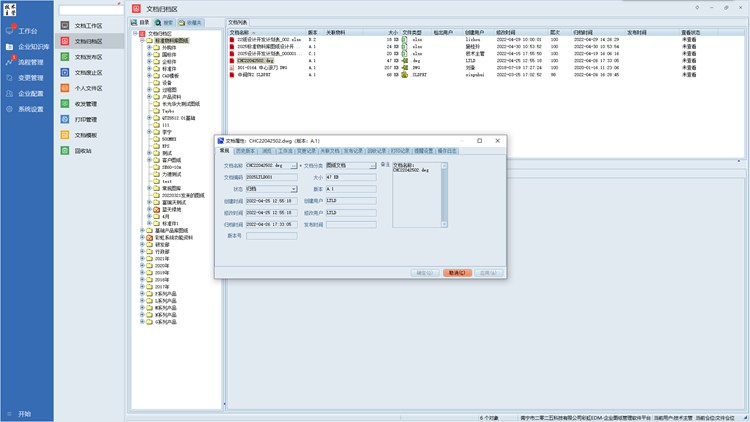Viewport: 750px width, 422px height.
Task: Click the 开始 button at bottom left
Action: pyautogui.click(x=18, y=414)
